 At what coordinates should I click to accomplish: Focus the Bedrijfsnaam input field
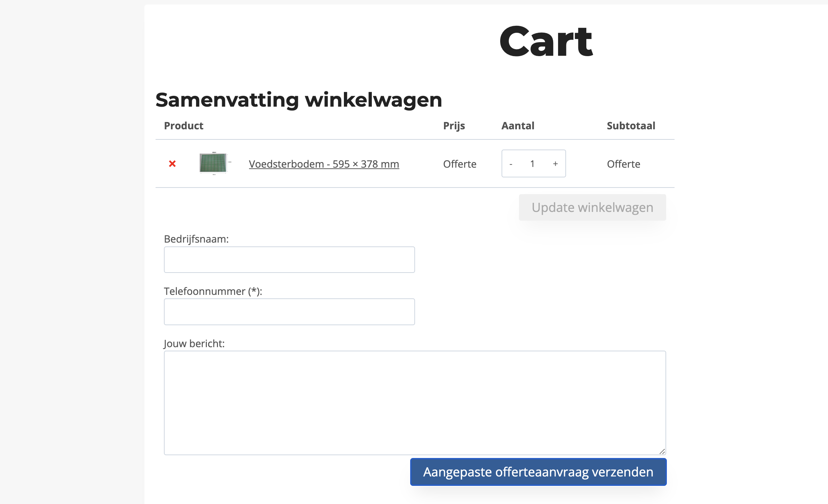click(289, 260)
